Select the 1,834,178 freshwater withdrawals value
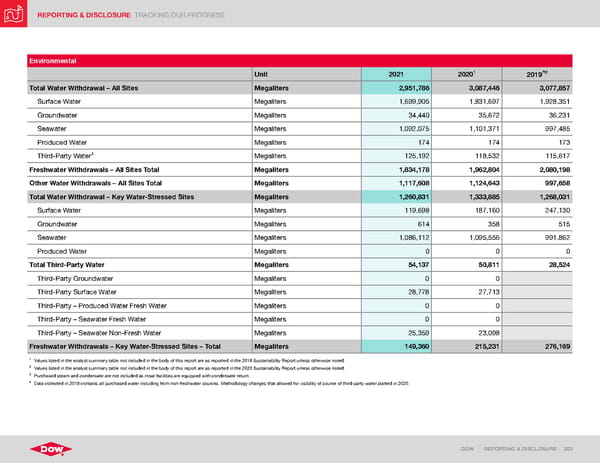Viewport: 600px width, 463px height. pos(414,170)
